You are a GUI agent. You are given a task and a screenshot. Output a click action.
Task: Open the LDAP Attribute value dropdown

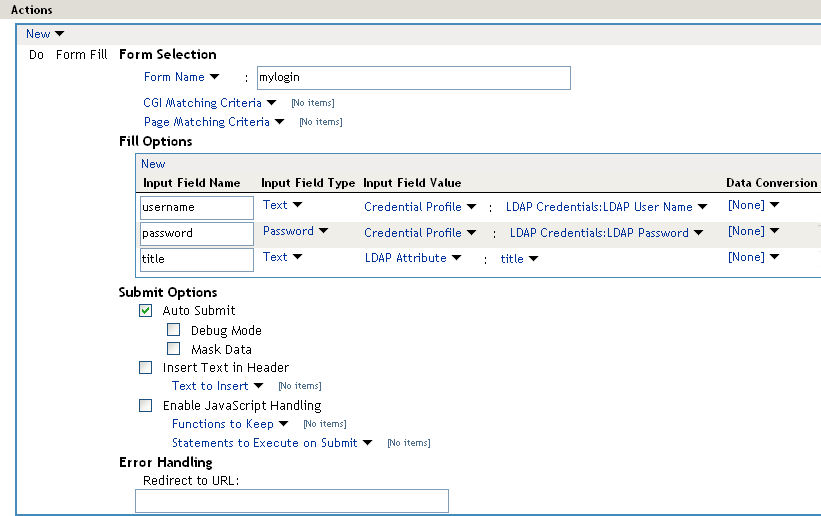coord(412,258)
